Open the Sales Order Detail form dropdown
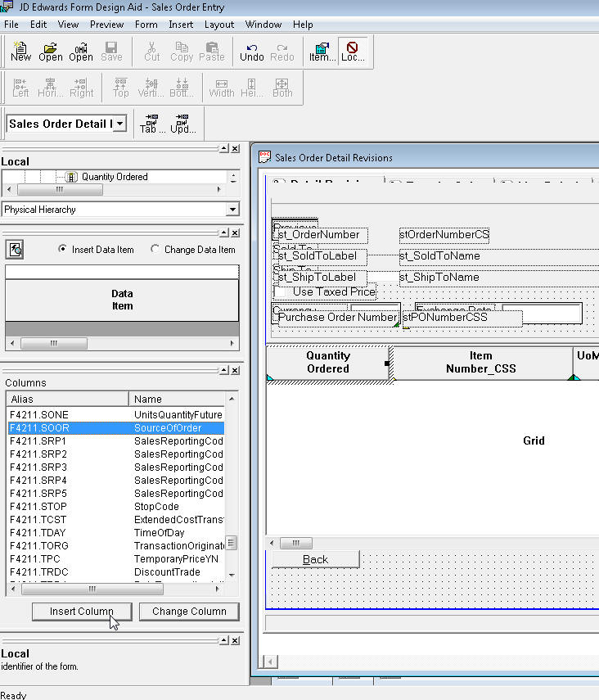Viewport: 599px width, 700px height. [x=120, y=124]
